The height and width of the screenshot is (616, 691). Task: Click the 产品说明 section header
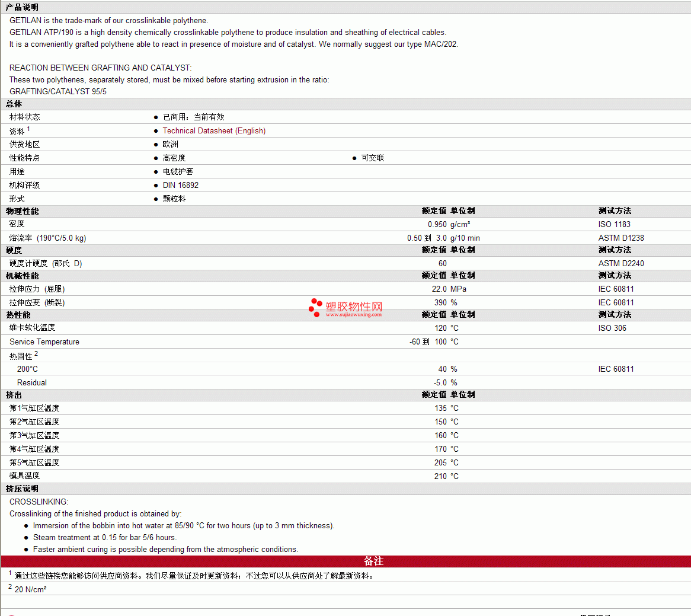click(22, 8)
